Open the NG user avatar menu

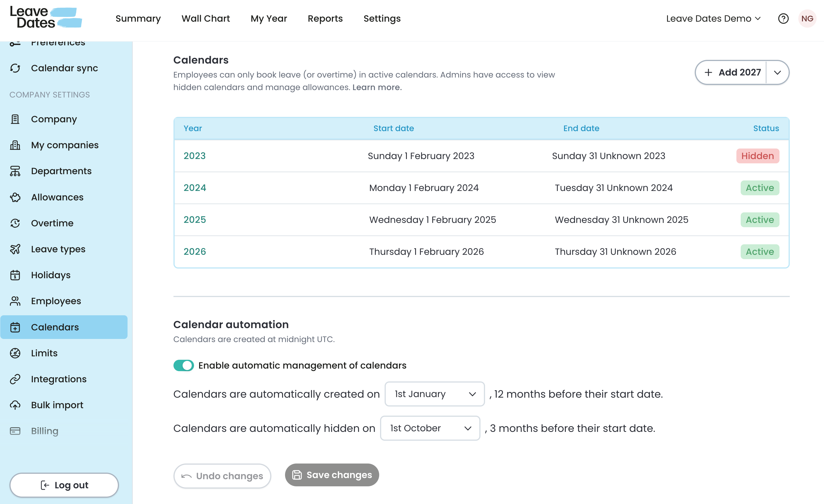pyautogui.click(x=807, y=19)
